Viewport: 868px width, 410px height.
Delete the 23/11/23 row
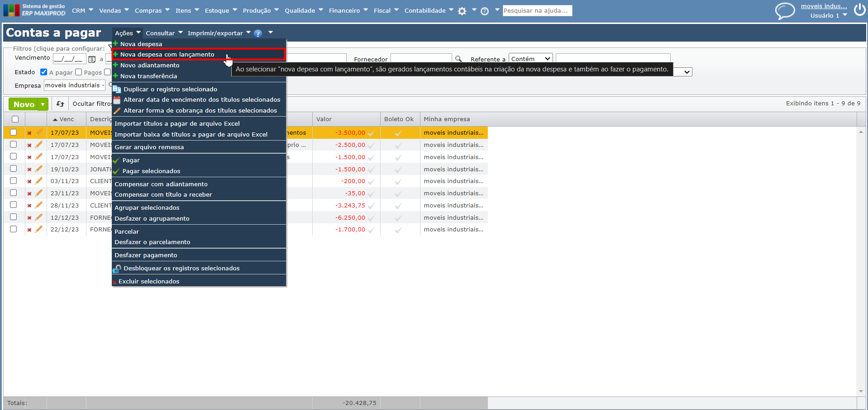(x=29, y=193)
